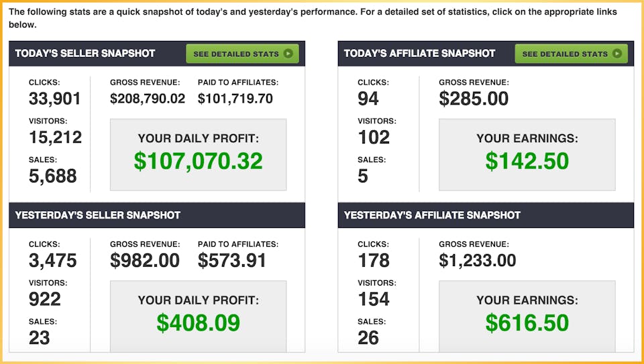The image size is (644, 364).
Task: Click yesterday's paid to affiliates value $573.91
Action: point(232,261)
